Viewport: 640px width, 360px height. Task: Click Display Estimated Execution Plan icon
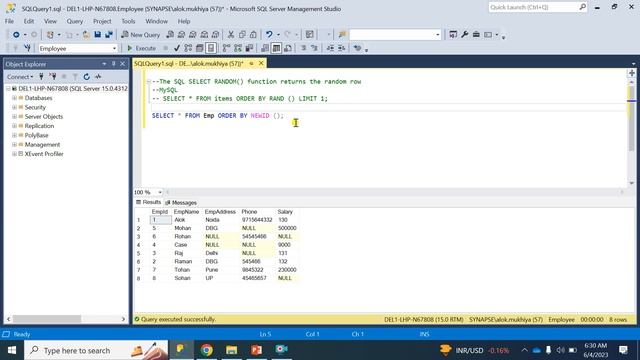coord(188,48)
